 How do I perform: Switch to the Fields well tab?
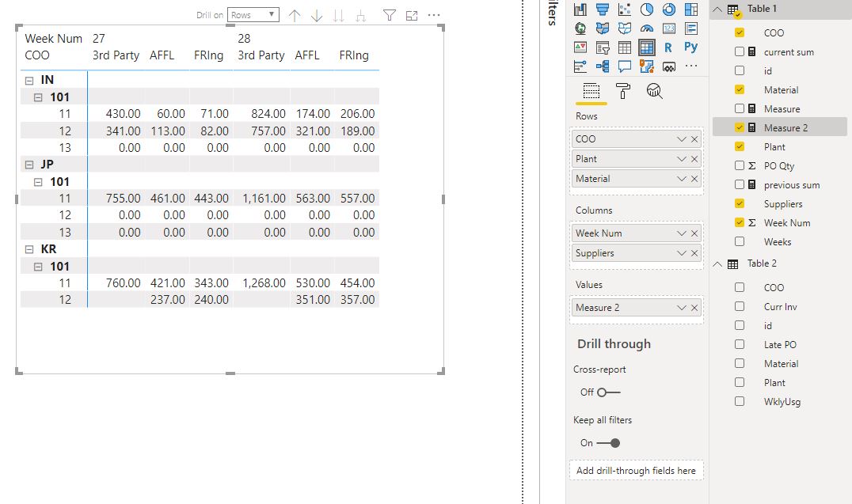[591, 91]
